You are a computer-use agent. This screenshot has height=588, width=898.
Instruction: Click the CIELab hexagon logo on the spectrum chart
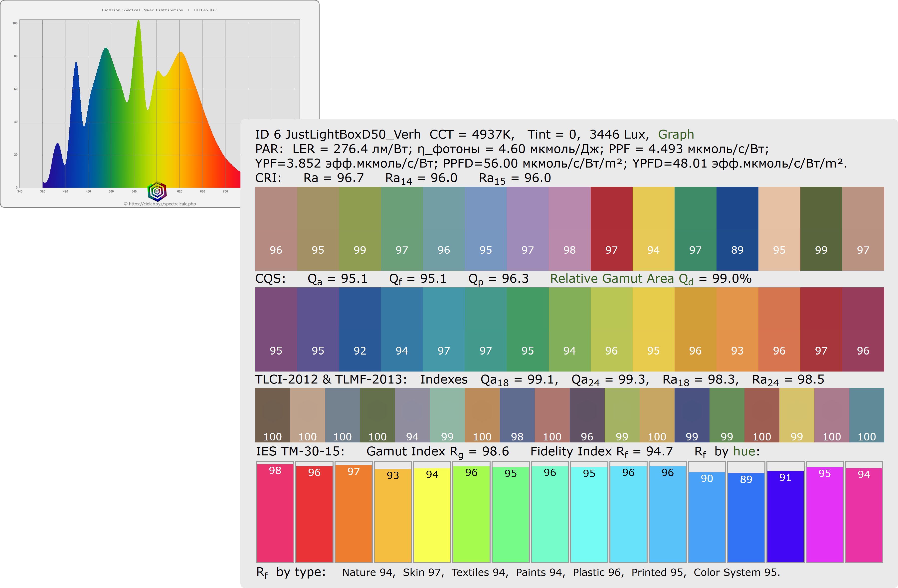[x=157, y=191]
